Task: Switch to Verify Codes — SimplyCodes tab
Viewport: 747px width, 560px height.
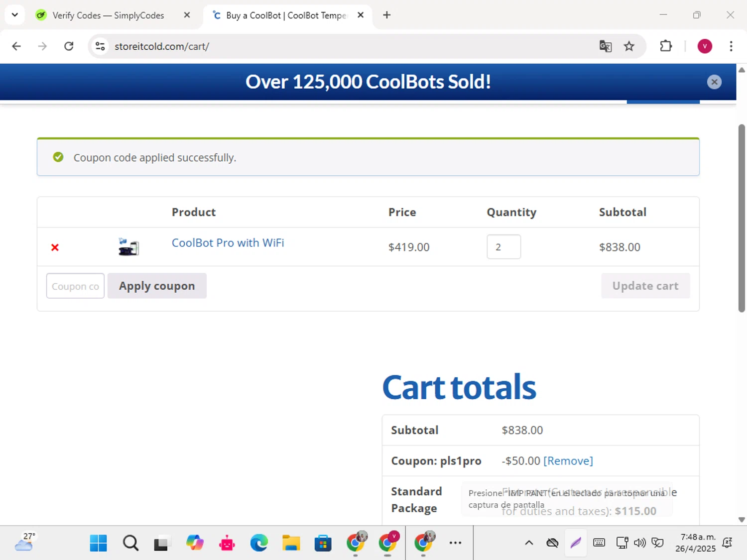Action: click(x=108, y=15)
